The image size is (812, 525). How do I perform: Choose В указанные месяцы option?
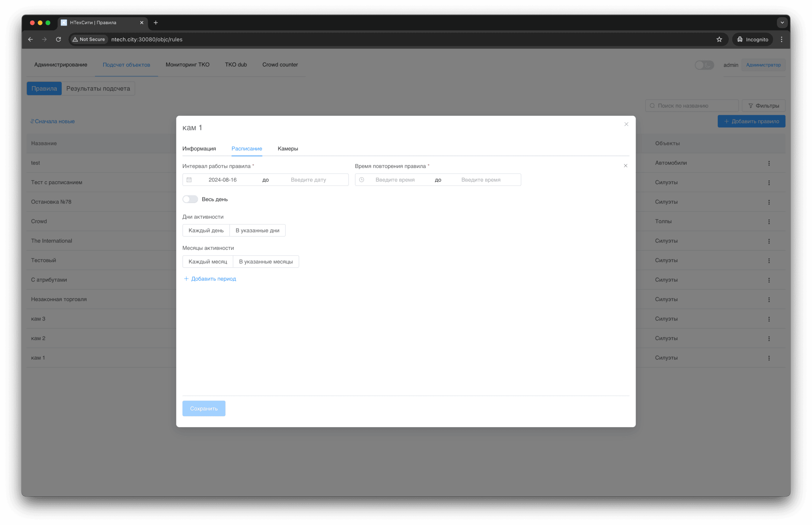[266, 262]
